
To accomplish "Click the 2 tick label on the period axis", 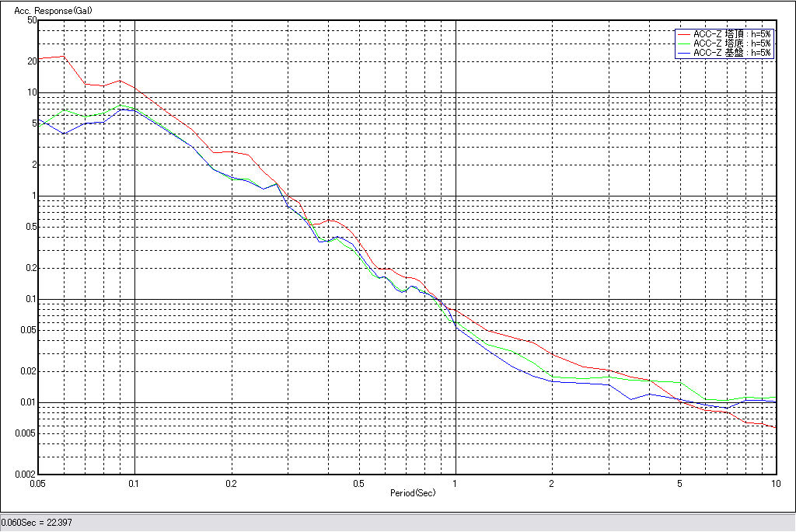I will [551, 483].
